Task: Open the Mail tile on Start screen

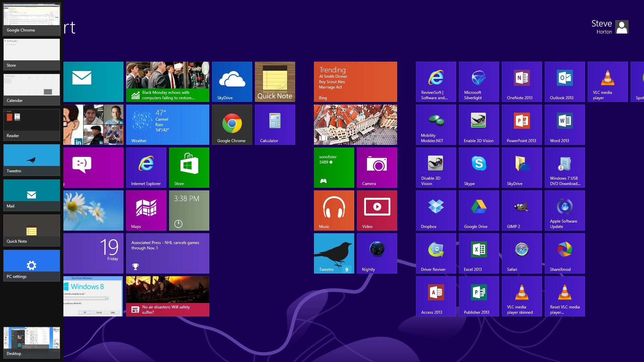Action: (93, 82)
